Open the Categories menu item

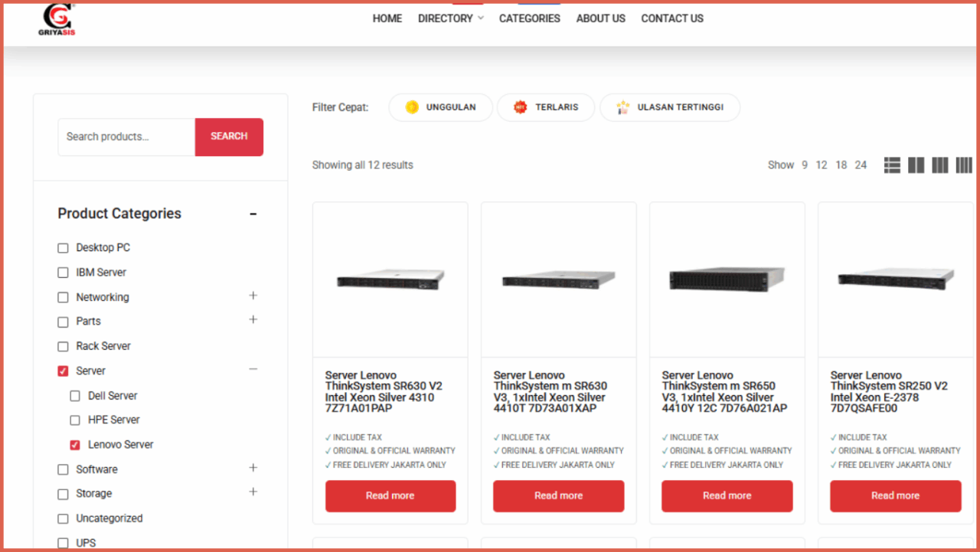click(530, 18)
